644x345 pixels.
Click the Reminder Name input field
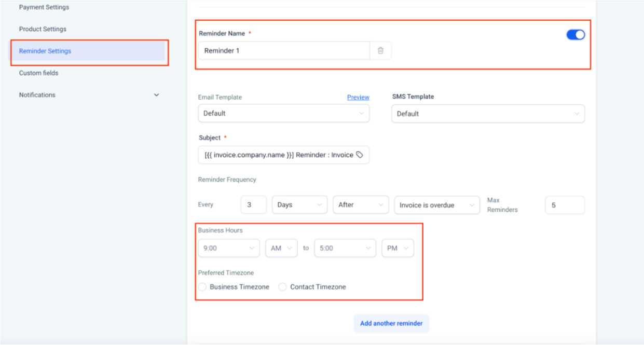coord(283,51)
